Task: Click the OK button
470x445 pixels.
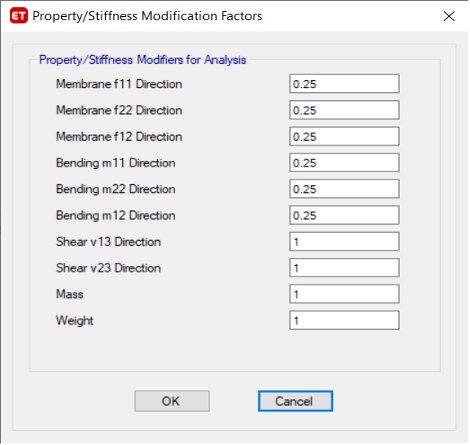Action: (x=172, y=401)
